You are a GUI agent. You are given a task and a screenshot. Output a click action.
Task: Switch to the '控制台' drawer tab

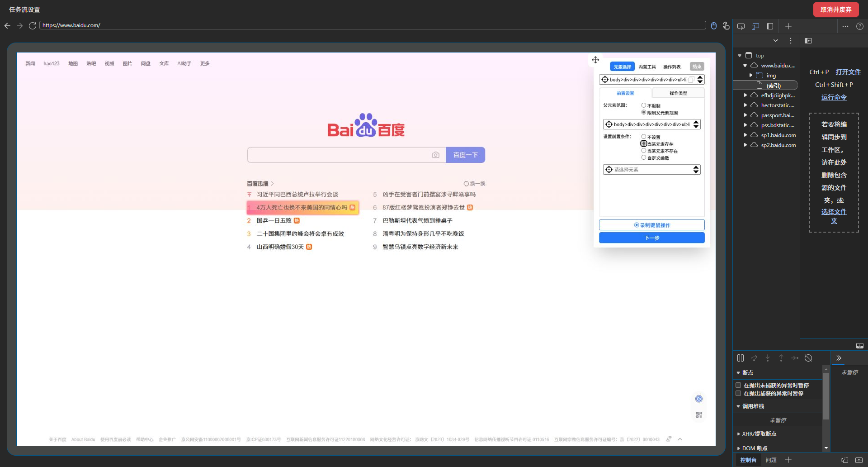[748, 460]
